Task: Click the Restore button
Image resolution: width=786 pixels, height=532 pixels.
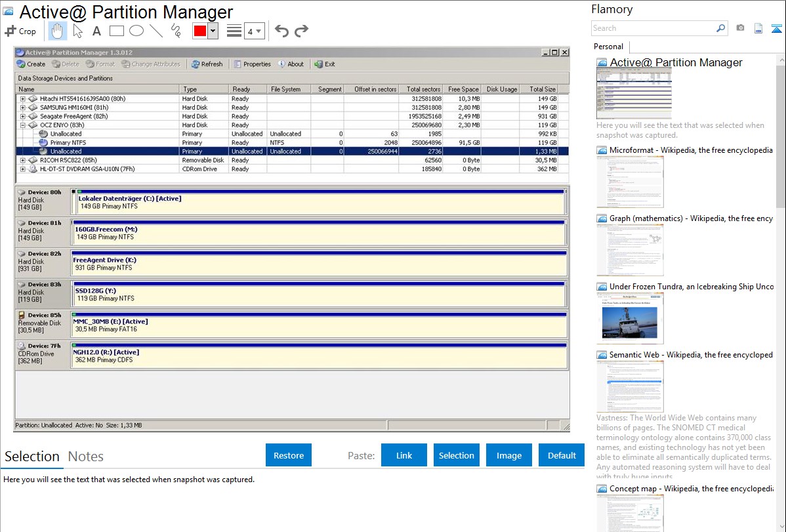Action: [x=289, y=455]
